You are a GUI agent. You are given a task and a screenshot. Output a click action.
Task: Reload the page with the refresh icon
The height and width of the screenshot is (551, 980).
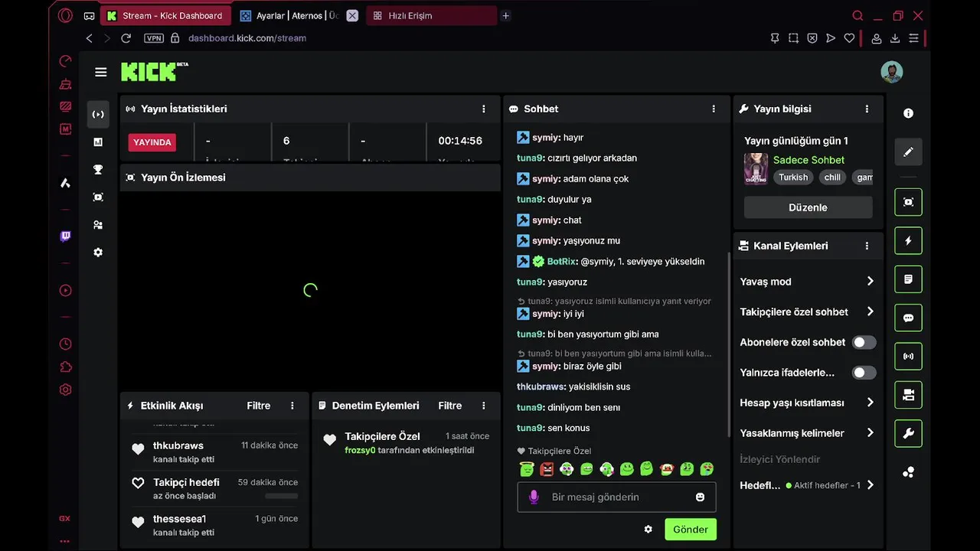click(x=126, y=37)
